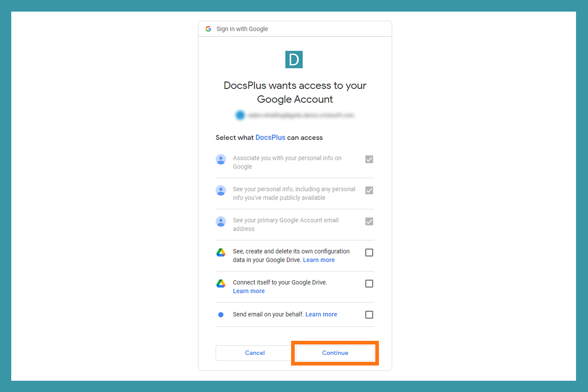Open the DocsPlus link in the access heading
This screenshot has width=588, height=392.
pos(270,138)
